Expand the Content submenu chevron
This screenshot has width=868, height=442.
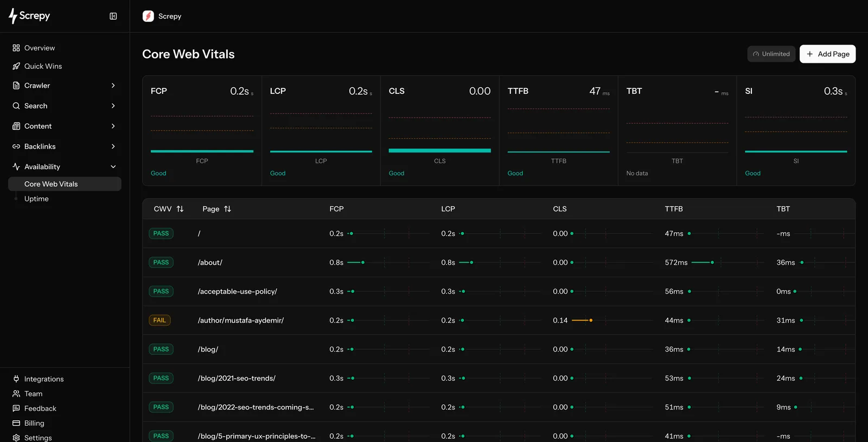(x=113, y=126)
